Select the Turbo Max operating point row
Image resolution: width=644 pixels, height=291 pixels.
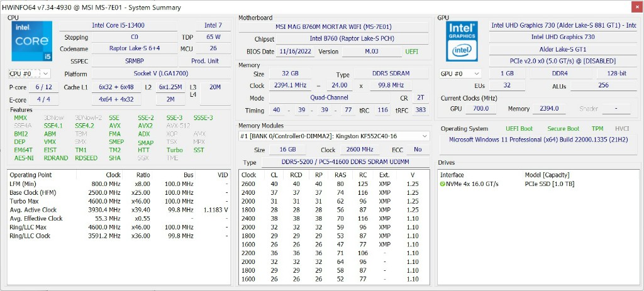[x=119, y=200]
